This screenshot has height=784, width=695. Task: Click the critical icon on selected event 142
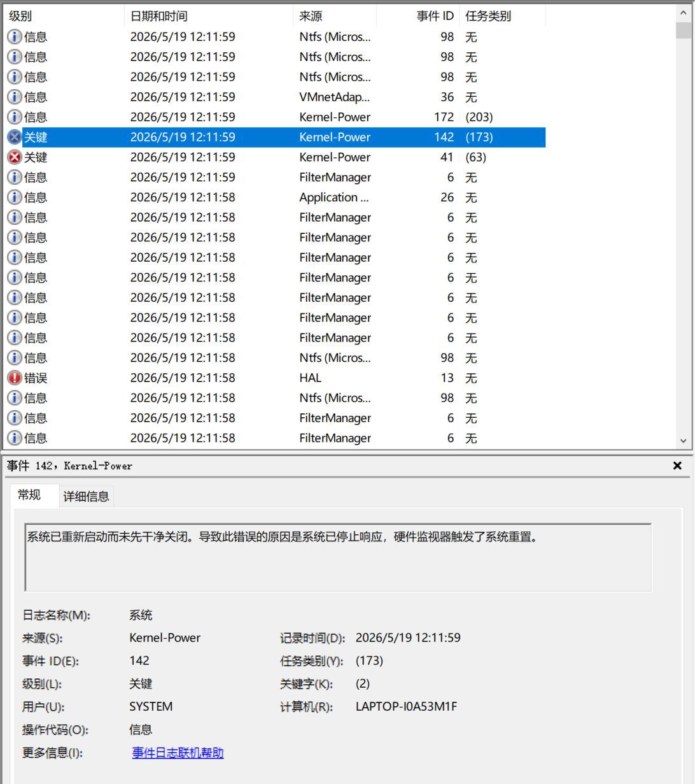point(14,137)
